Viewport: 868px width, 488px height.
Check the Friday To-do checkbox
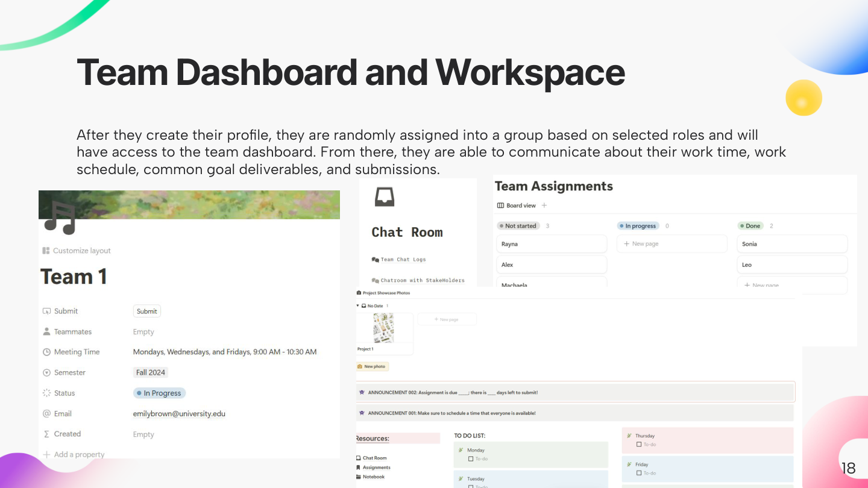639,473
